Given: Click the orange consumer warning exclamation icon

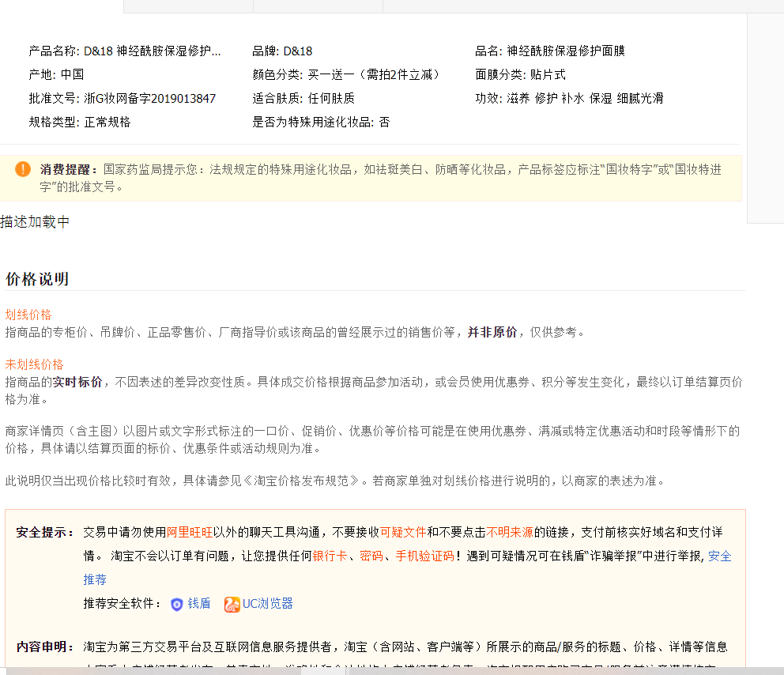Looking at the screenshot, I should point(23,169).
